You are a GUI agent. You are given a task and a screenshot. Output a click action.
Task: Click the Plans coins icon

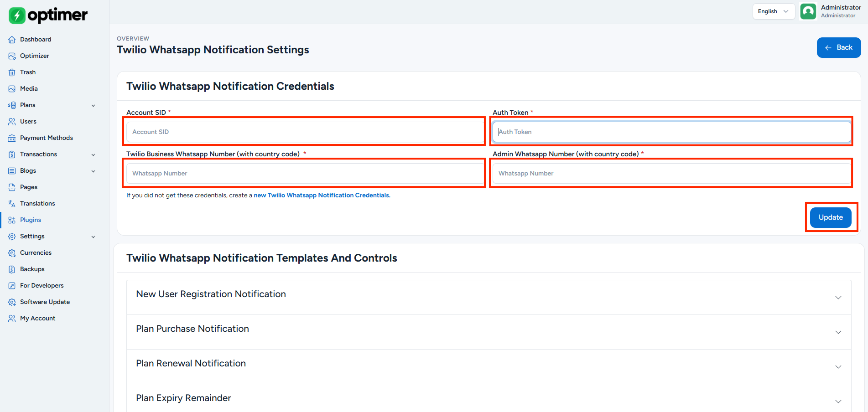[x=12, y=105]
